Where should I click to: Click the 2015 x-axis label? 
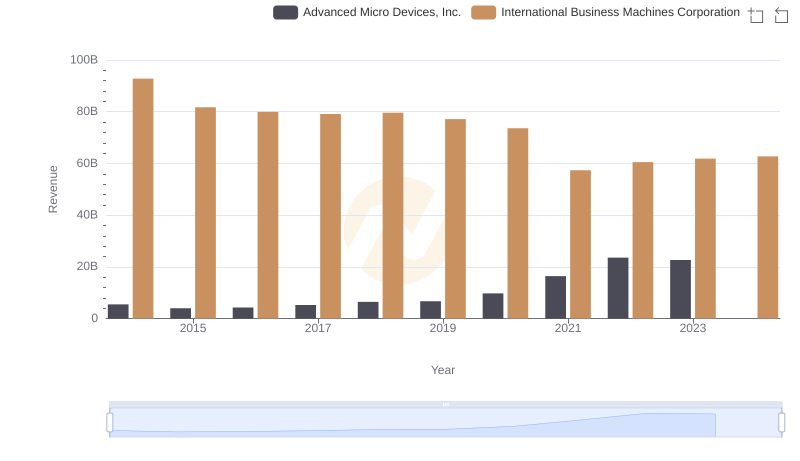[193, 328]
